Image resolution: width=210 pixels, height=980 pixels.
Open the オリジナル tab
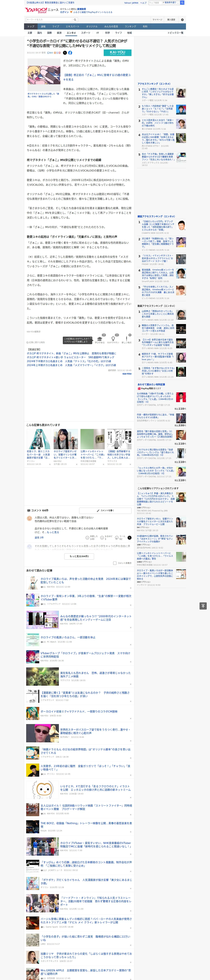coord(92,27)
